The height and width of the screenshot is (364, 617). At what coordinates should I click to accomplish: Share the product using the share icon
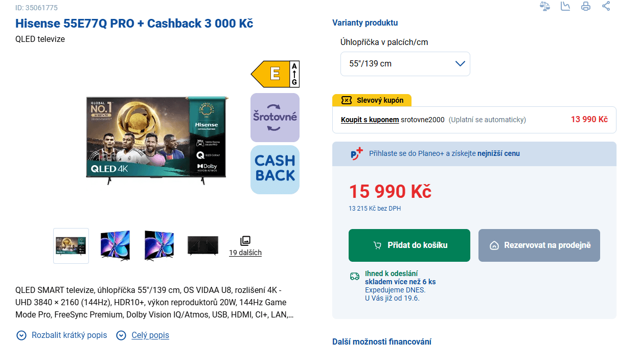606,7
